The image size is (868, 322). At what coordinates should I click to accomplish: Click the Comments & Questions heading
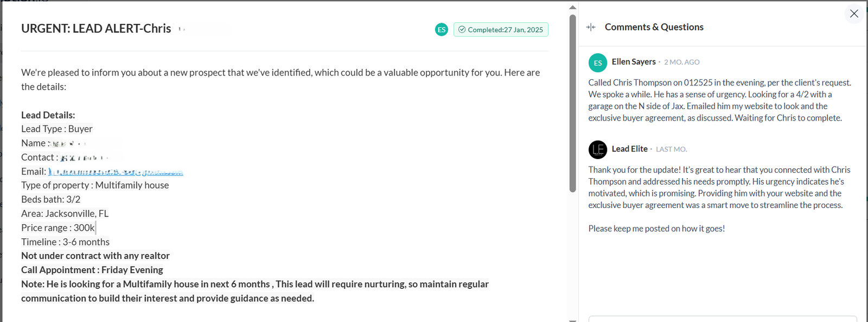(x=654, y=27)
